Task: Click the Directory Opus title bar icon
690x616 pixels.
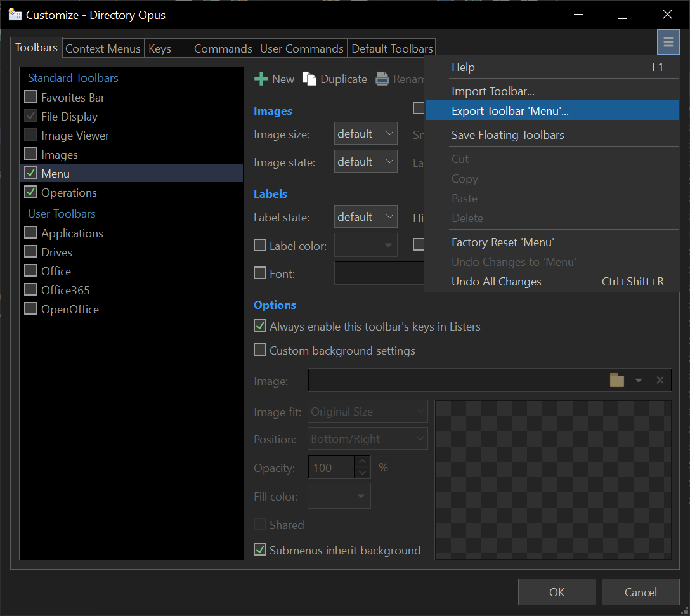Action: pos(15,15)
